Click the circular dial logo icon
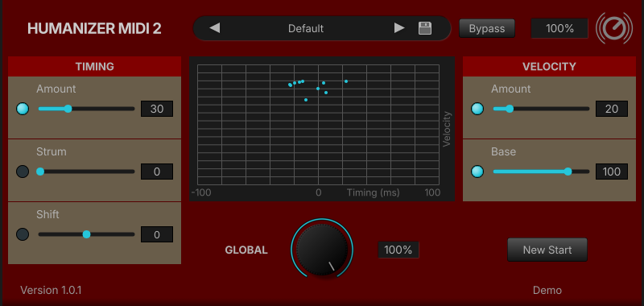Screen dimensions: 644x306 click(614, 28)
